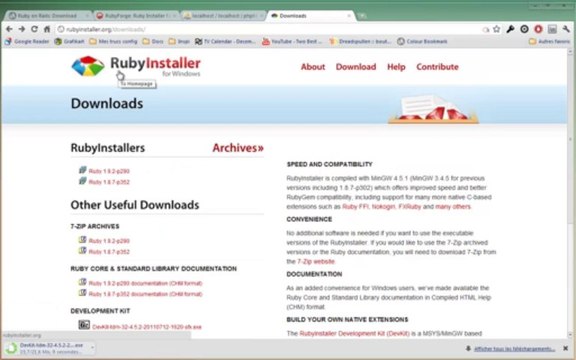
Task: Click the red Opera-style extension icon
Action: point(538,29)
